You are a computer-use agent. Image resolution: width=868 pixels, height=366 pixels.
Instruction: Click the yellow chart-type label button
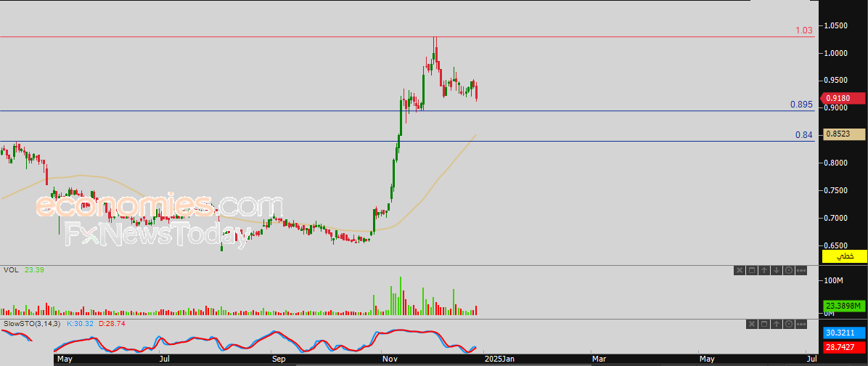point(844,256)
